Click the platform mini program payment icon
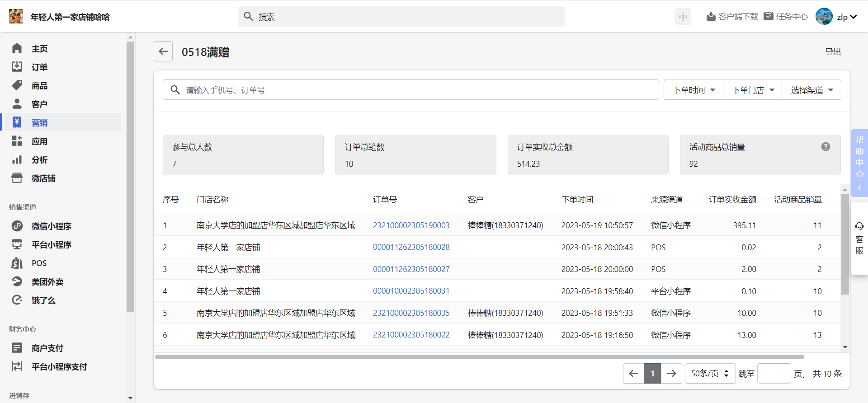Viewport: 868px width, 403px height. pos(17,366)
